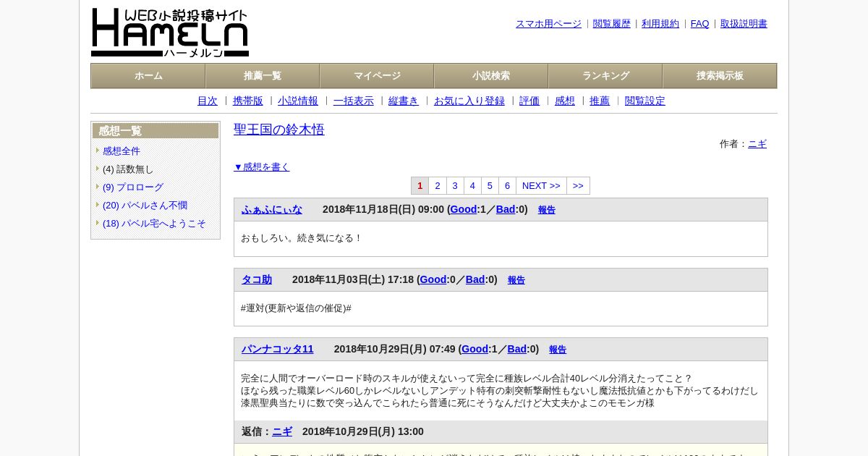
Task: Open ランキング navigation tab
Action: tap(605, 76)
